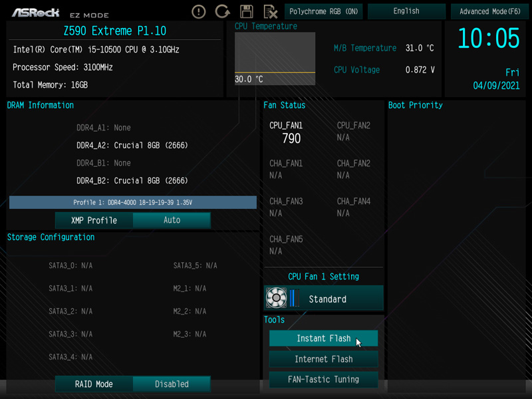Image resolution: width=532 pixels, height=399 pixels.
Task: Click the XMP Profile label button
Action: tap(94, 220)
